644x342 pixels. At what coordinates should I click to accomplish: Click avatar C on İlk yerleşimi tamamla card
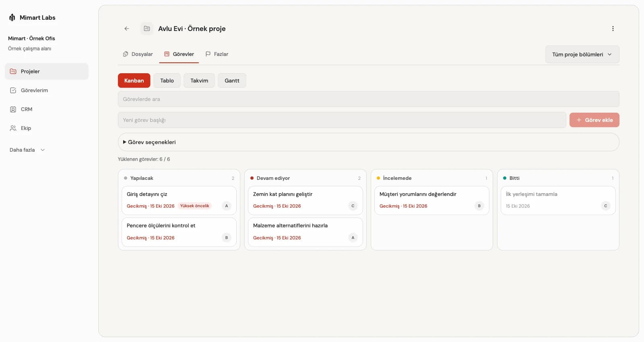pyautogui.click(x=606, y=206)
